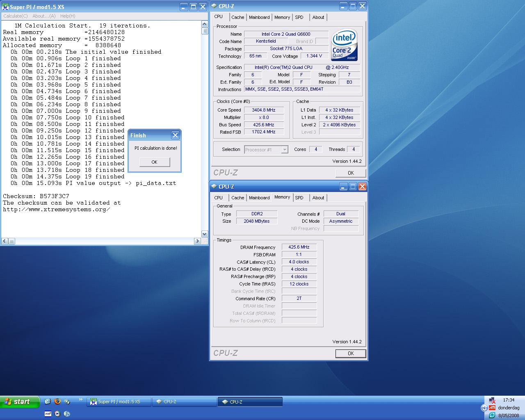Click the Name field Intel Core 2 Quad Q6600
This screenshot has height=420, width=525.
(x=286, y=34)
